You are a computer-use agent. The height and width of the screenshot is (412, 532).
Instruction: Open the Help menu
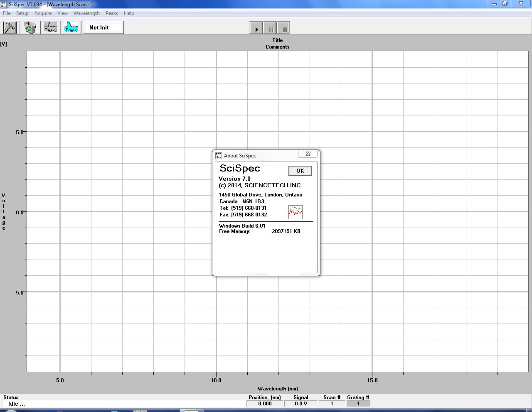coord(129,13)
